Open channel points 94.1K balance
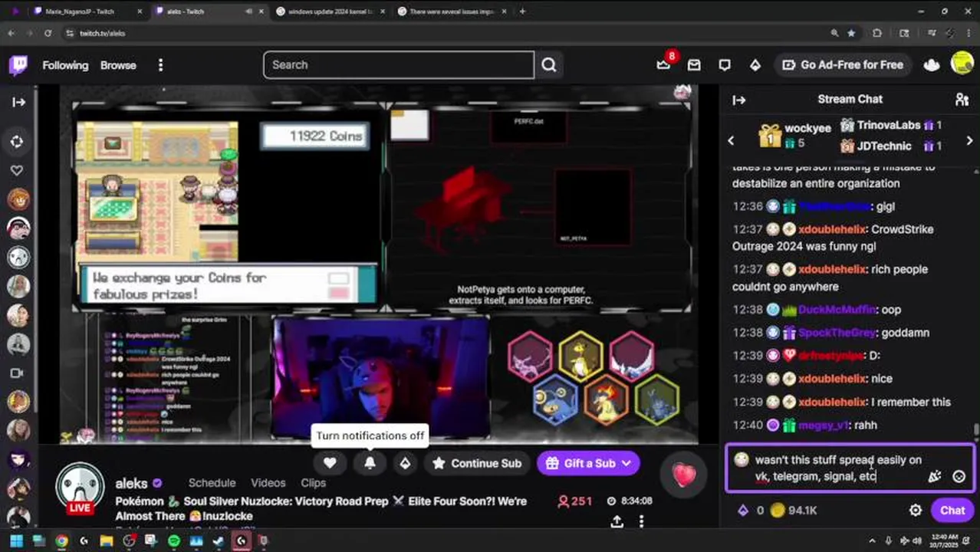This screenshot has width=980, height=552. point(794,510)
